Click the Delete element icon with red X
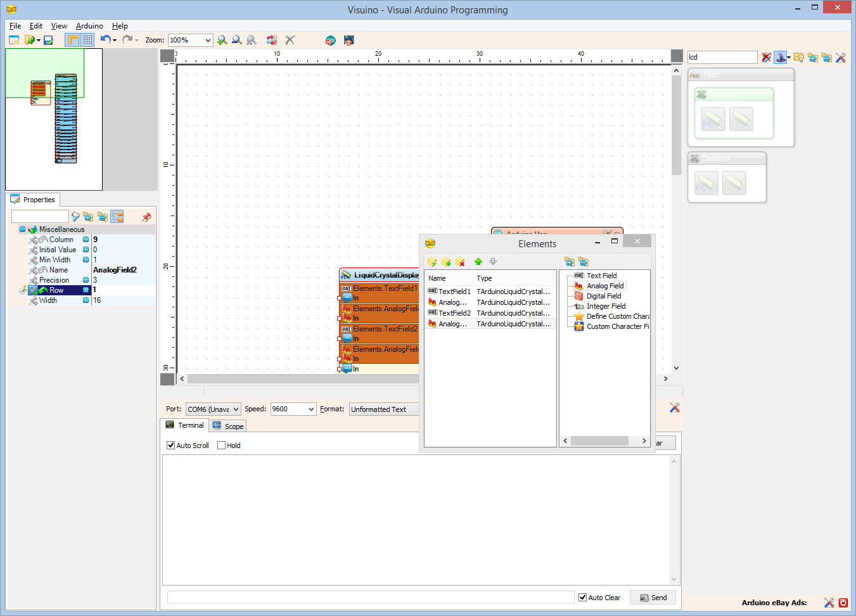 [460, 262]
